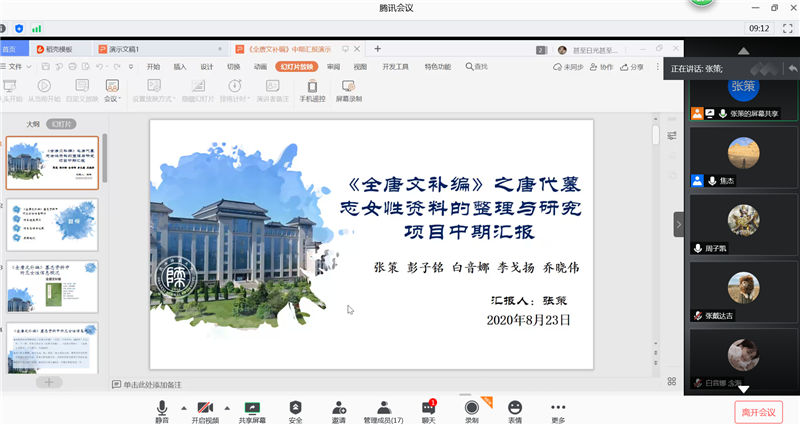The height and width of the screenshot is (425, 800).
Task: Open Manage Members (17) panel
Action: tap(383, 409)
